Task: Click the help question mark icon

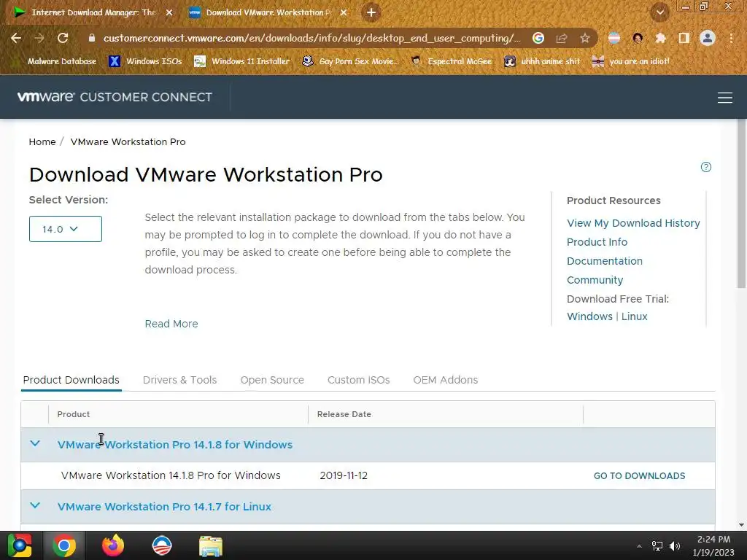Action: [706, 167]
